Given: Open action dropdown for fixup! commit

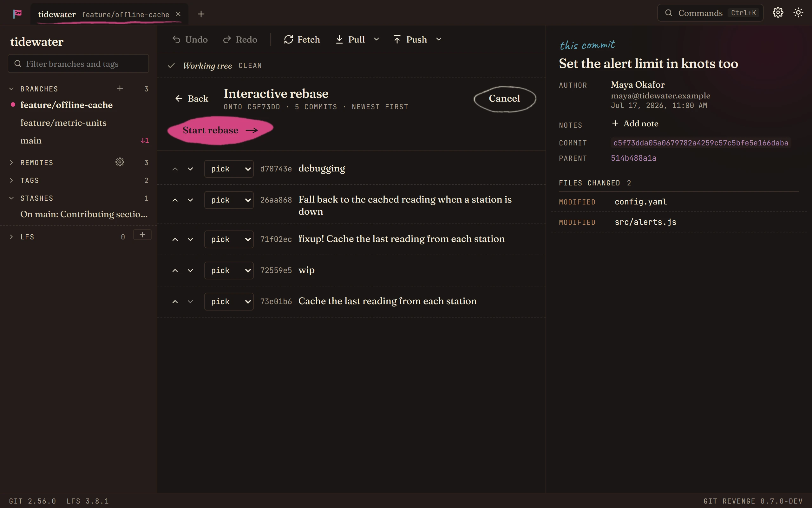Looking at the screenshot, I should (229, 239).
